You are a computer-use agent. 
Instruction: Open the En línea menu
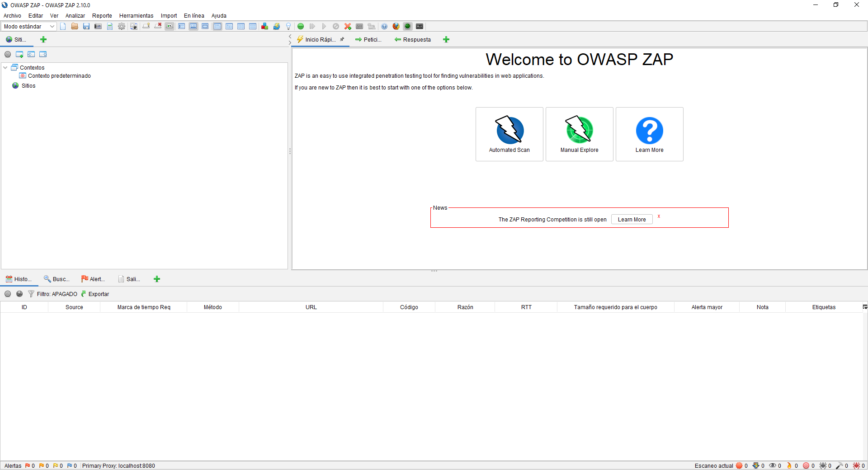coord(194,16)
